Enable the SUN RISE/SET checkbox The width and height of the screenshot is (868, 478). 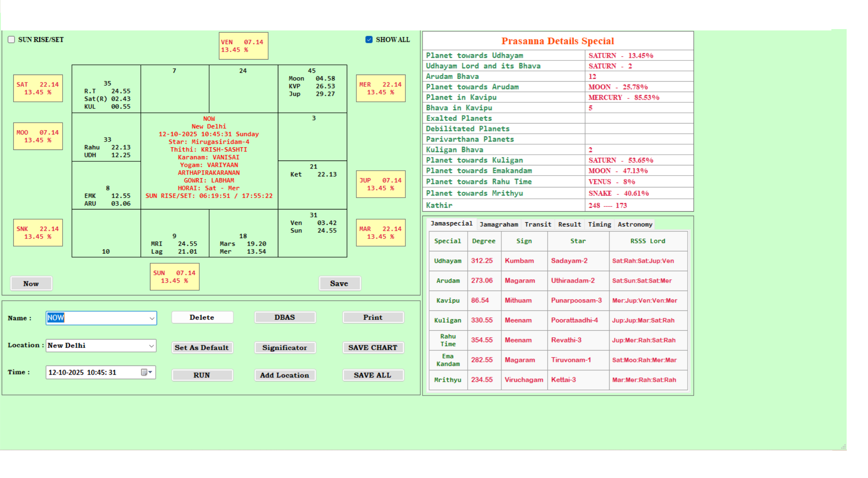11,40
